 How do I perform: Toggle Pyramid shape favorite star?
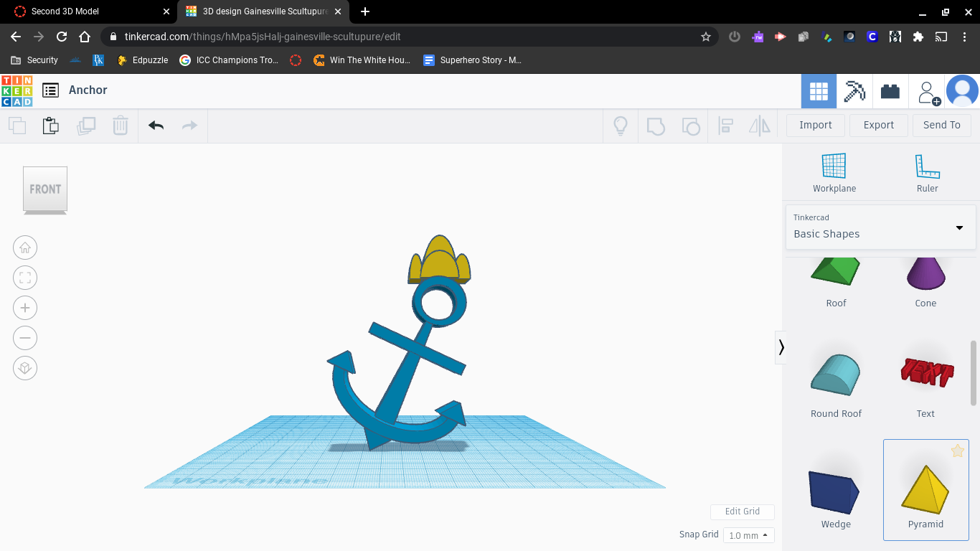957,451
